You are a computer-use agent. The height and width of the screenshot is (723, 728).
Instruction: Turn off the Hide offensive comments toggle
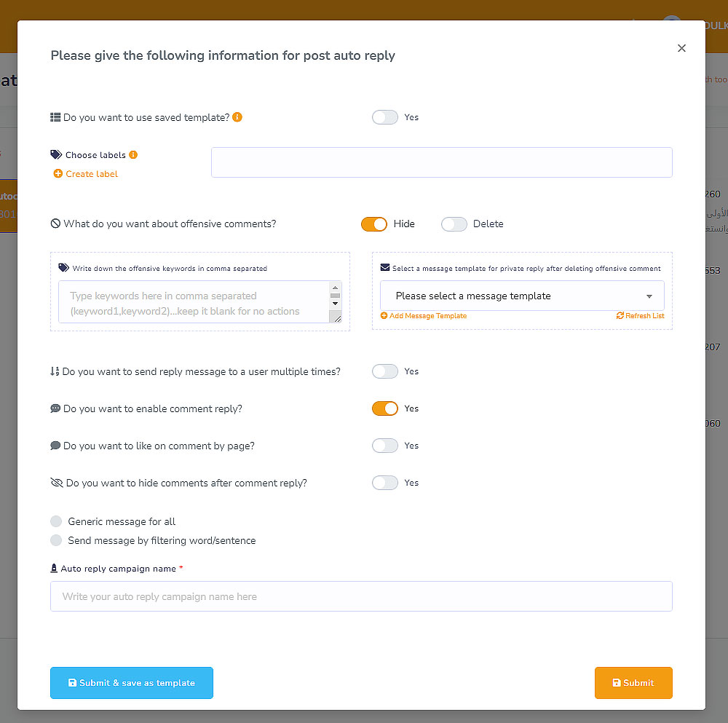tap(374, 224)
